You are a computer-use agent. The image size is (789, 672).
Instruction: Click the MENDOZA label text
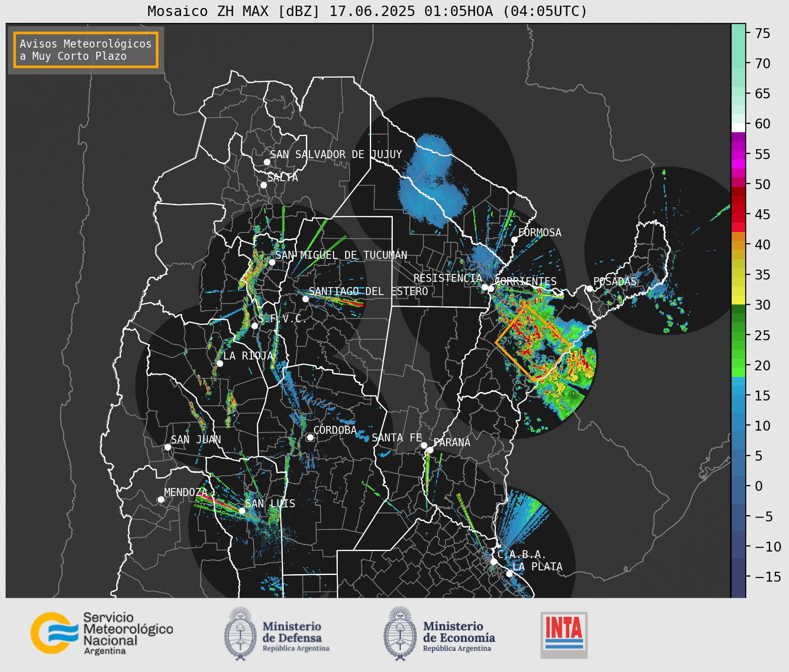click(186, 492)
